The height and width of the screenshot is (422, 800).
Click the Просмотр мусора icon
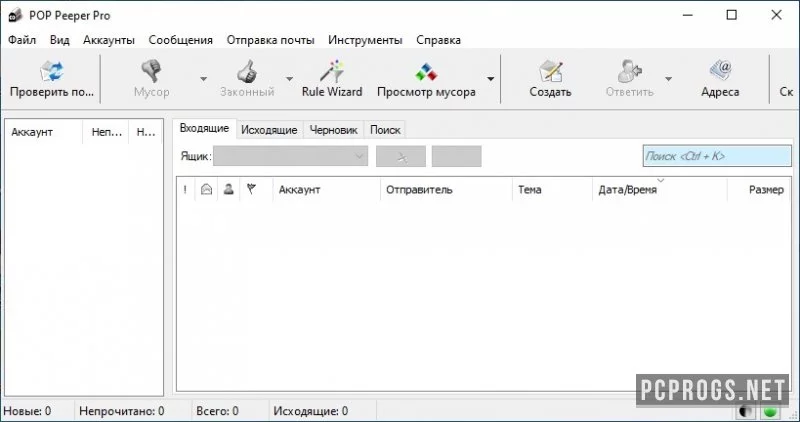click(x=426, y=72)
